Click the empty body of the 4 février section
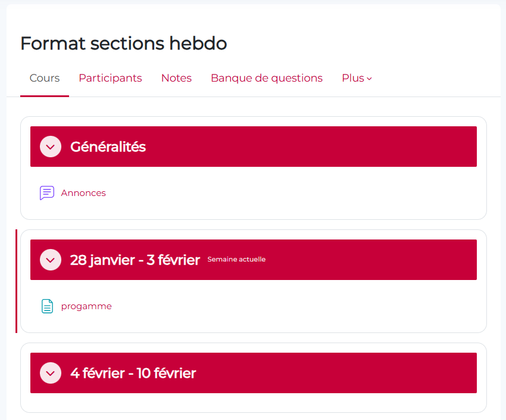The height and width of the screenshot is (420, 506). (253, 402)
